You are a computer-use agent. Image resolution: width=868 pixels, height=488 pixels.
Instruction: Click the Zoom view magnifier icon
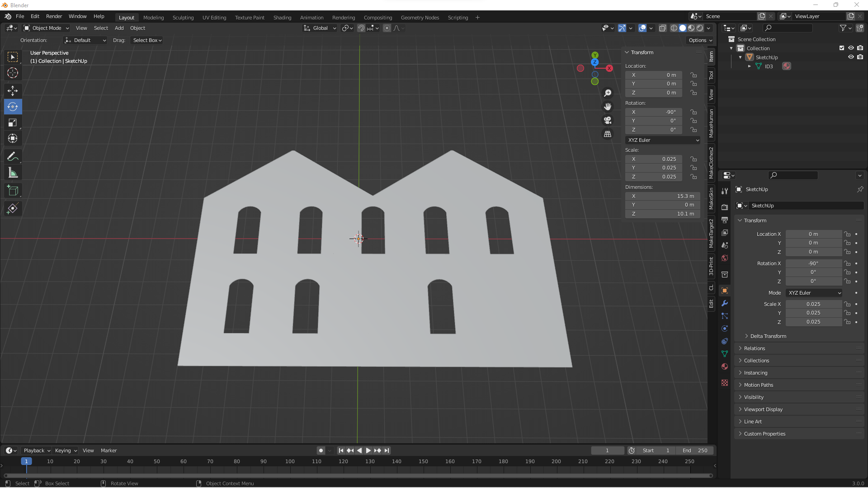click(x=608, y=93)
